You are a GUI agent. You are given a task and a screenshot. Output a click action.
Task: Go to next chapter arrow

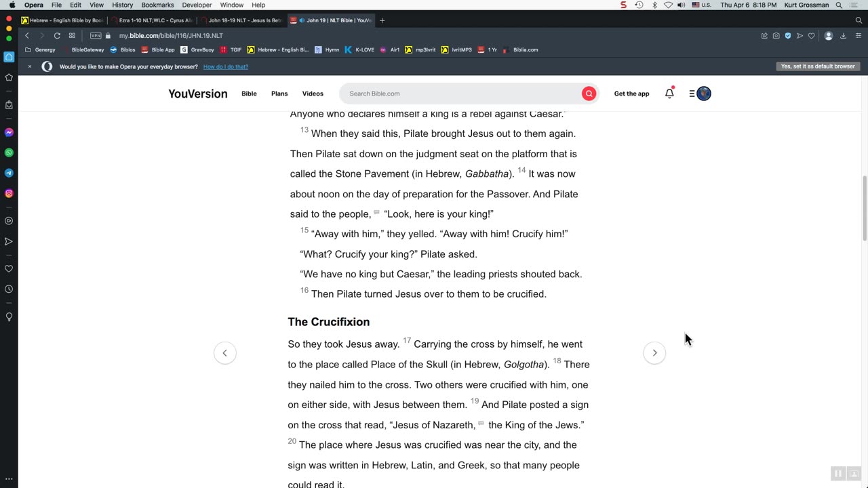coord(654,353)
